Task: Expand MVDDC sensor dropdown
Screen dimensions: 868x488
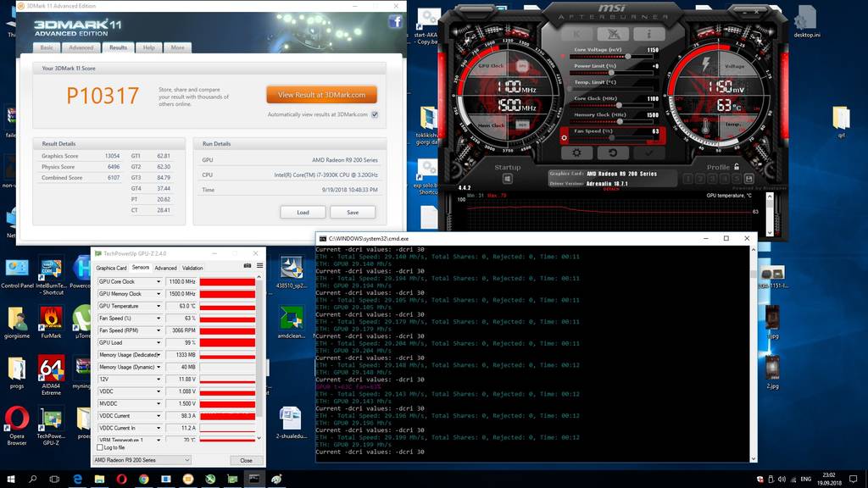Action: click(159, 403)
